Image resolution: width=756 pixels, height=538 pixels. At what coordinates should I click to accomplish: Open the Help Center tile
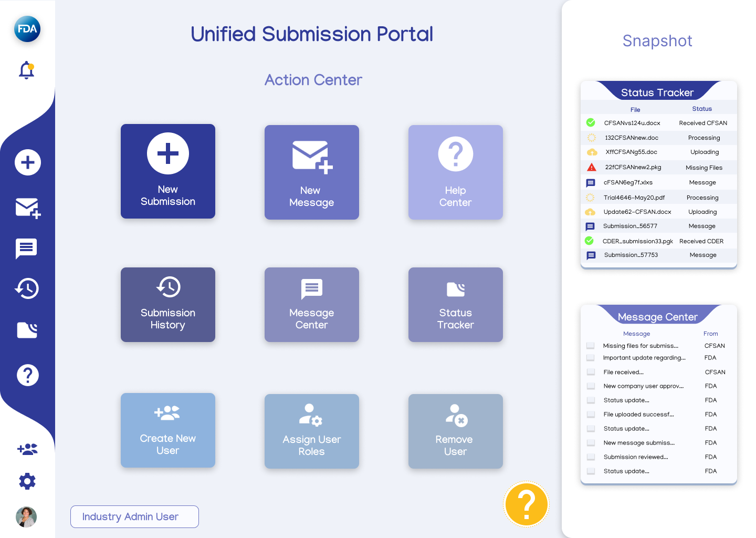tap(455, 172)
